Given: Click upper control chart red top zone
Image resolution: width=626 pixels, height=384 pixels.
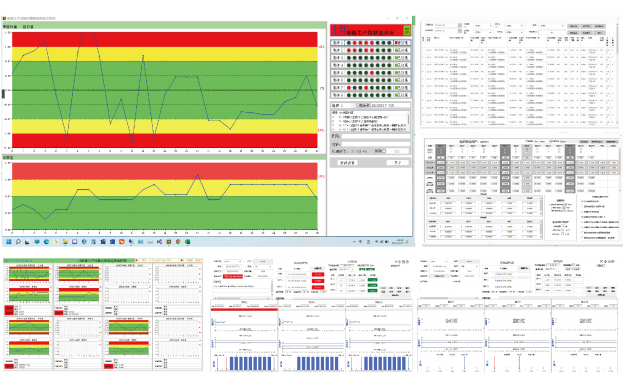Looking at the screenshot, I should click(164, 40).
